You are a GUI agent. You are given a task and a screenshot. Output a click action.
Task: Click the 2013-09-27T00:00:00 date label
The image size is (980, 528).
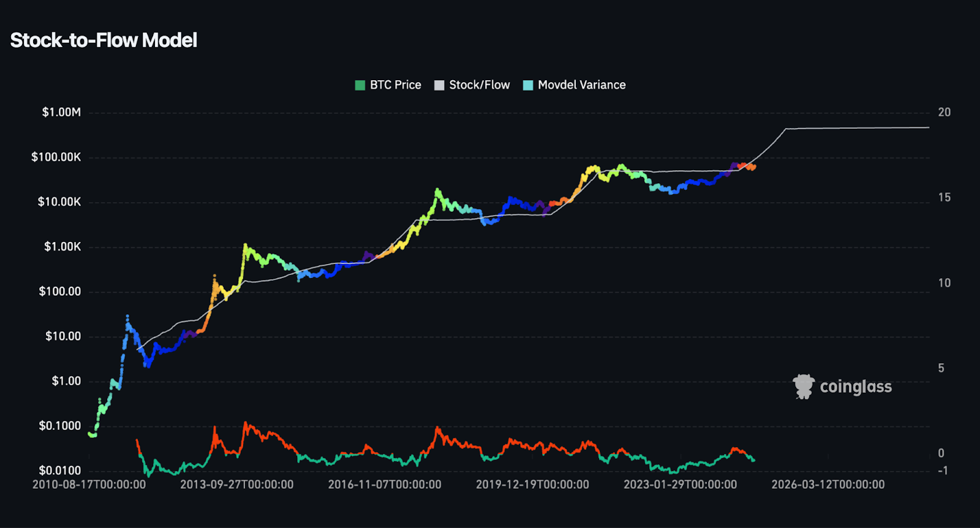tap(237, 485)
